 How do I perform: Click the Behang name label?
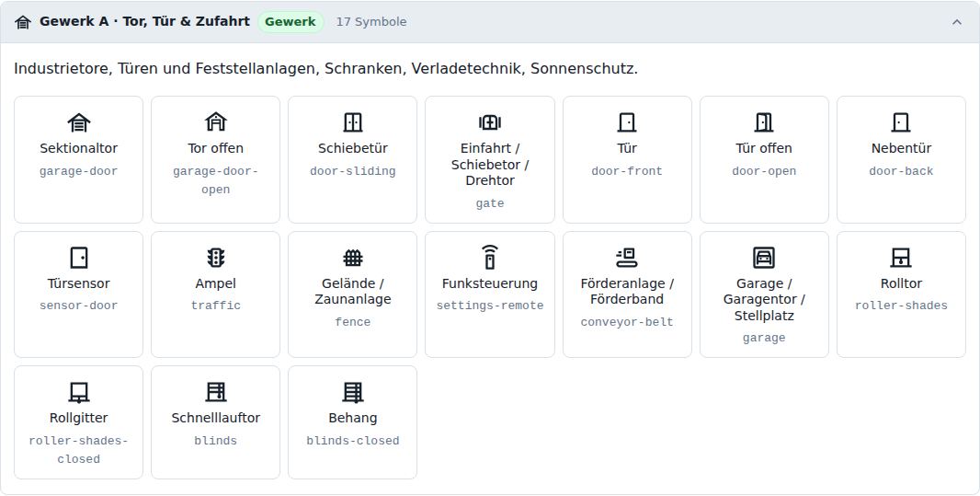click(352, 418)
